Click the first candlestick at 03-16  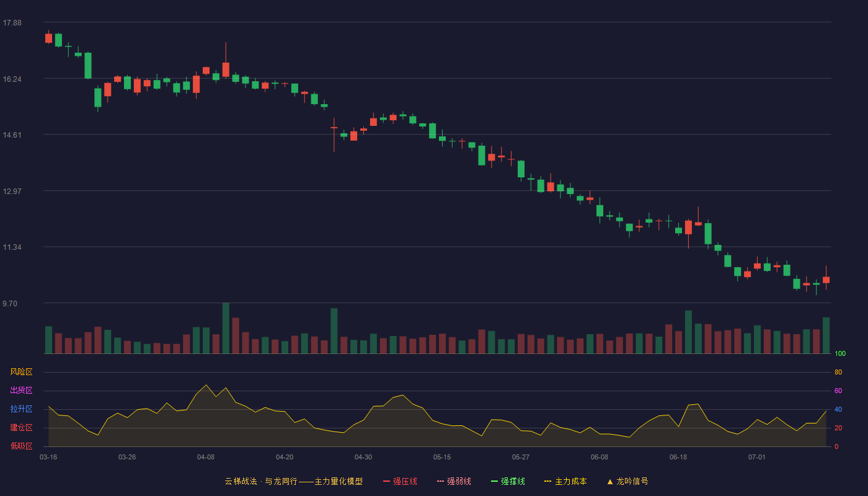[48, 38]
